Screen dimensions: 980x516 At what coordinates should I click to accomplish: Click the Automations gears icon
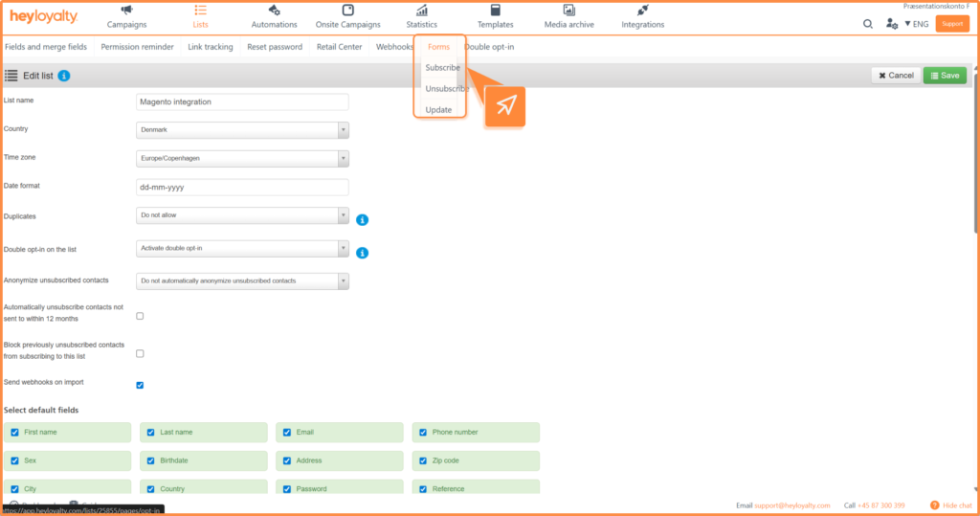click(x=274, y=11)
